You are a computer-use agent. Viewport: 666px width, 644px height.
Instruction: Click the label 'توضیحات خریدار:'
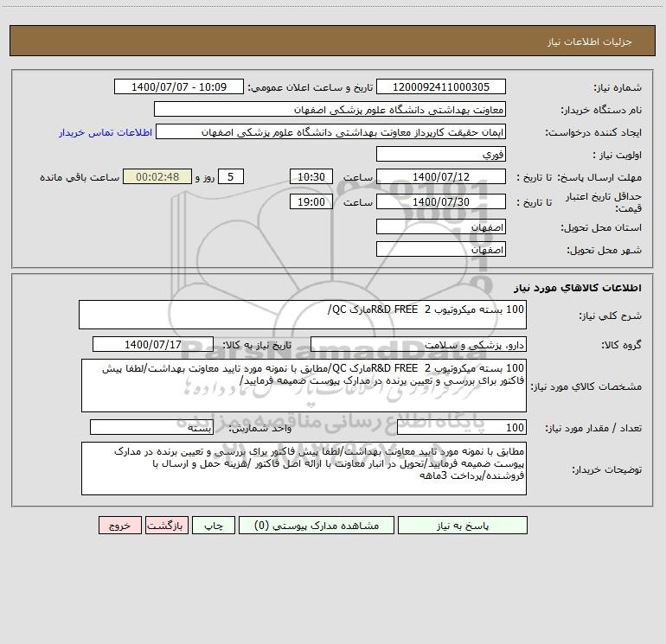pyautogui.click(x=606, y=469)
